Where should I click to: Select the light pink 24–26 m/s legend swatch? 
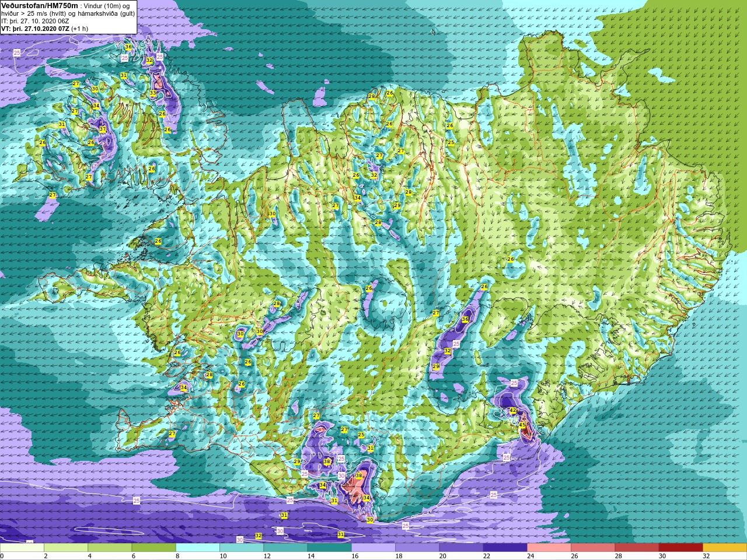(x=549, y=548)
